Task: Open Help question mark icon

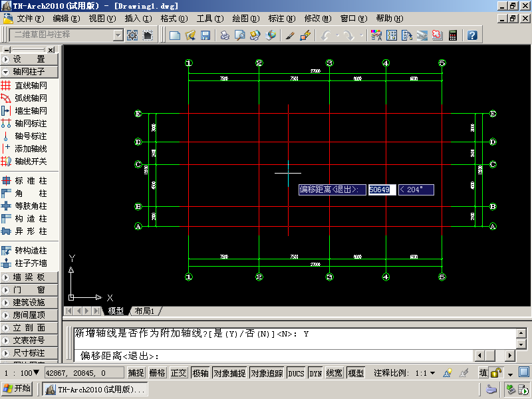Action: pos(472,35)
